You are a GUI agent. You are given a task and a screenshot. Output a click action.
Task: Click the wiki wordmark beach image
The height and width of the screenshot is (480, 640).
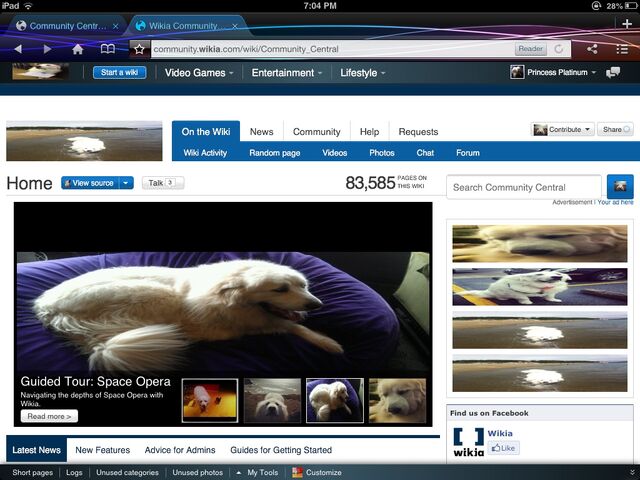tap(84, 141)
